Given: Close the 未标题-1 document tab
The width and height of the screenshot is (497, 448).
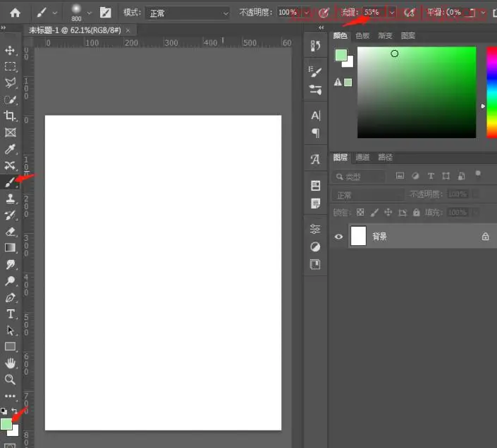Looking at the screenshot, I should 128,30.
